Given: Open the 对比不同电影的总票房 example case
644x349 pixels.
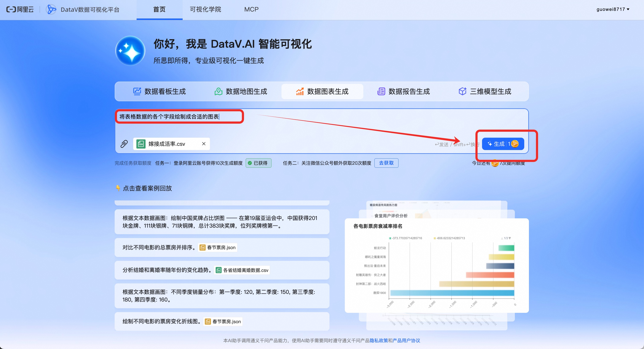Looking at the screenshot, I should [222, 247].
